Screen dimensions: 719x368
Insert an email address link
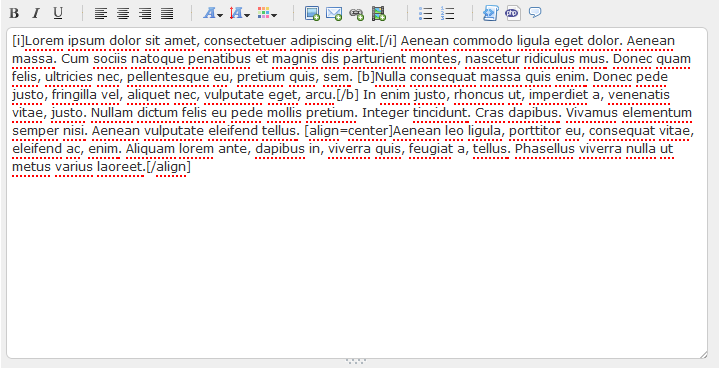[334, 13]
